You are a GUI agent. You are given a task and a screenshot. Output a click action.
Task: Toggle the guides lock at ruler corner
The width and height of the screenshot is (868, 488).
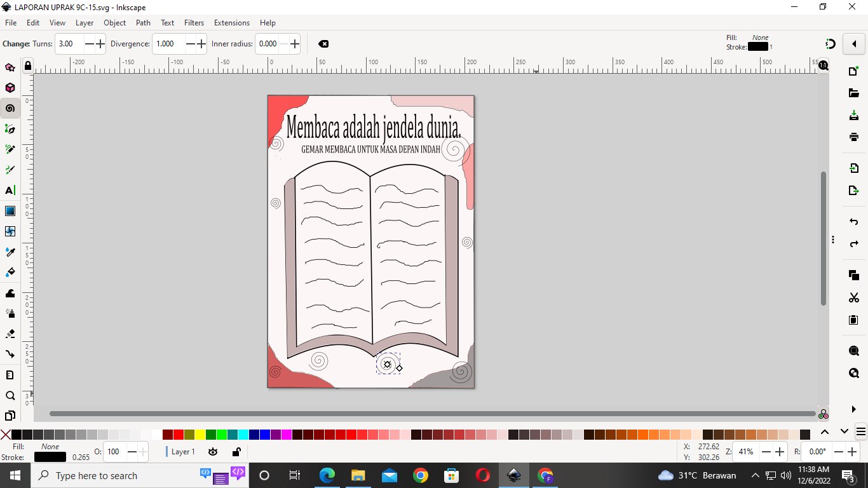[x=27, y=65]
